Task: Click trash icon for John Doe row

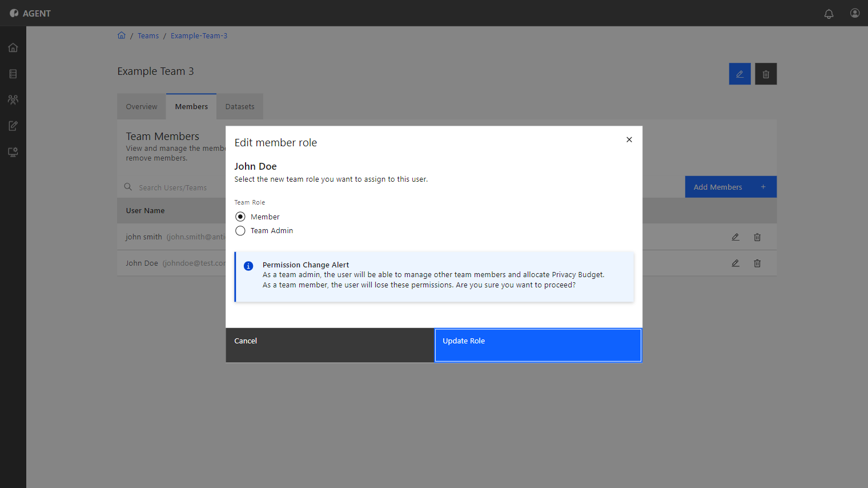Action: coord(757,263)
